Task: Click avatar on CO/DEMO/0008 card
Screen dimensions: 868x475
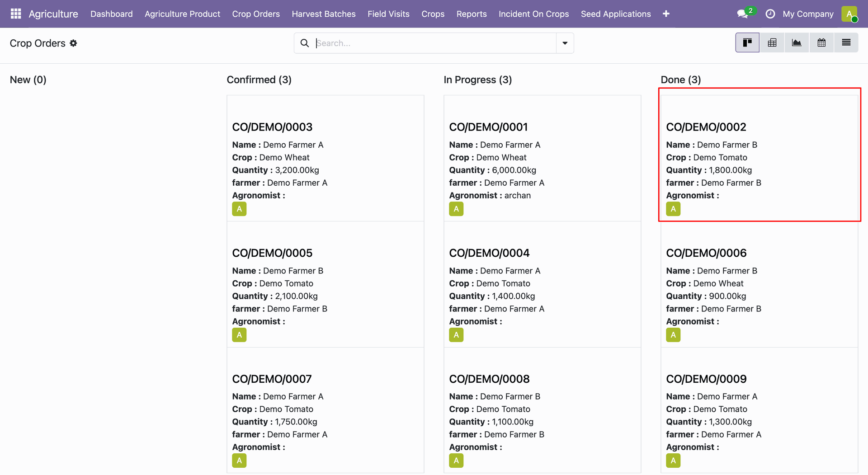Action: (x=456, y=461)
